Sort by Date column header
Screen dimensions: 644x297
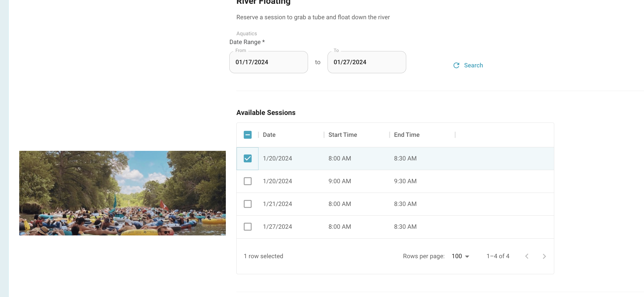click(269, 135)
